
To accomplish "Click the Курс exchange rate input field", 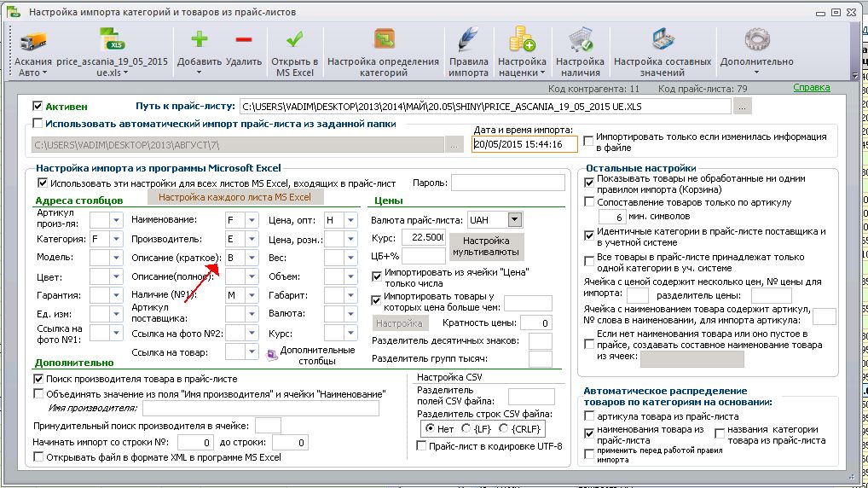I will coord(424,237).
